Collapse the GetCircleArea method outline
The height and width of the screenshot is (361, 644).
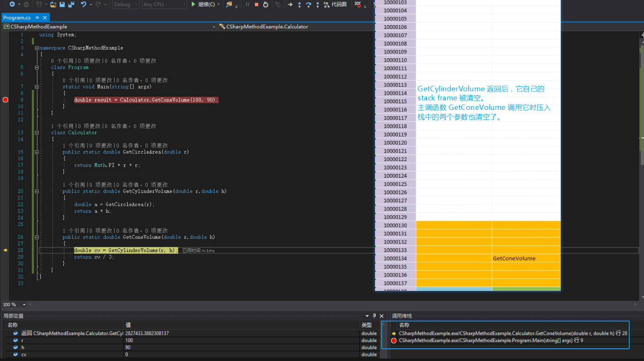pos(36,152)
